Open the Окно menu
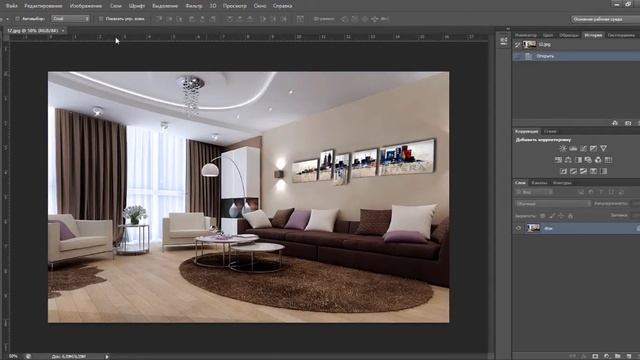The image size is (640, 360). [x=260, y=6]
